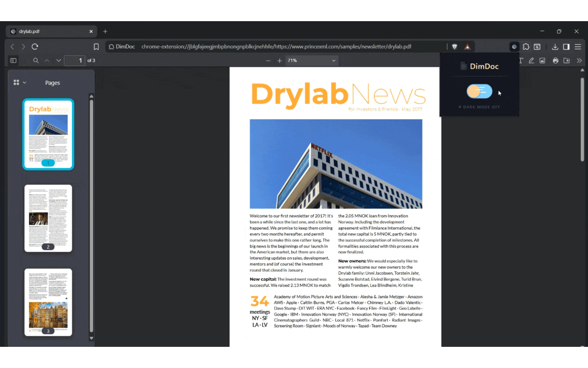Click the "of 3" page count label

point(91,61)
